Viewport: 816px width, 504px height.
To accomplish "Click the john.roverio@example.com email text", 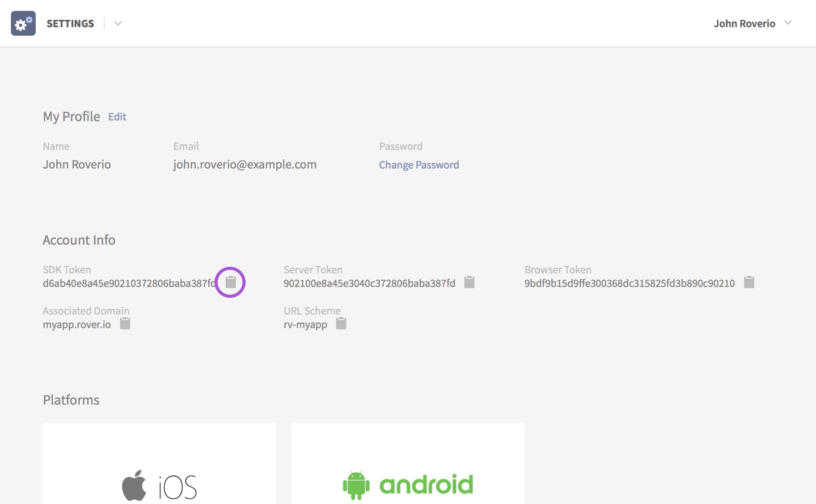I will pos(245,165).
